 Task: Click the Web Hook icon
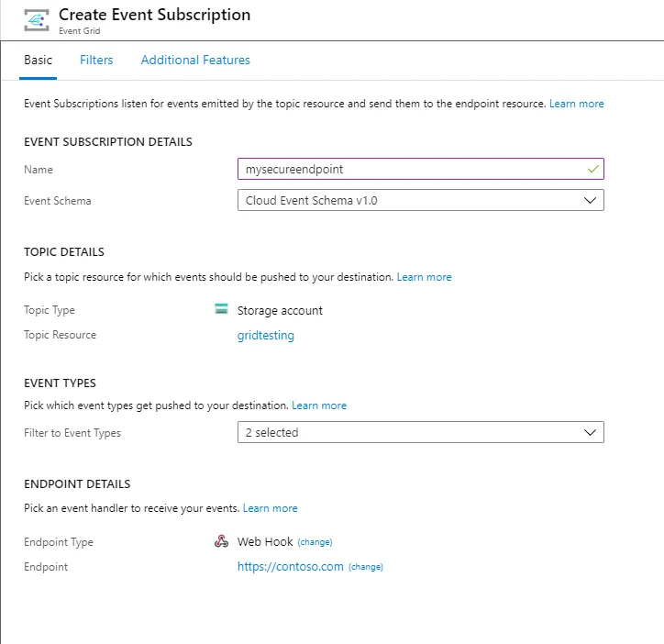point(221,541)
